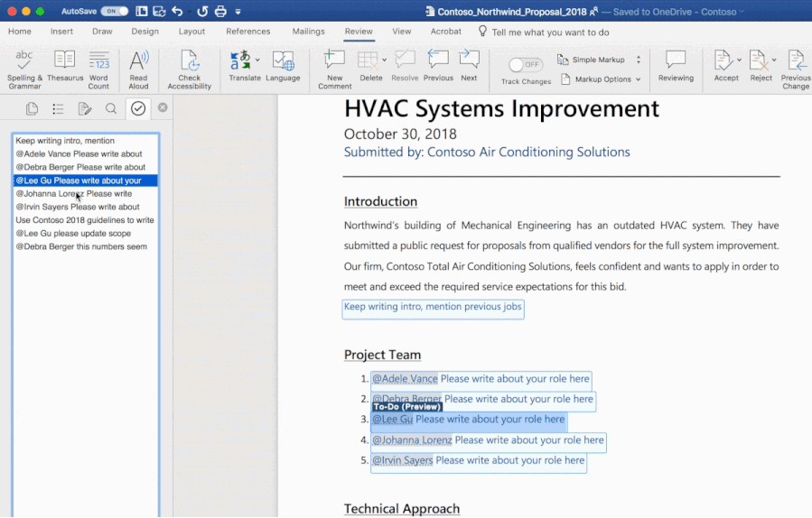Add a New Comment

click(x=334, y=69)
